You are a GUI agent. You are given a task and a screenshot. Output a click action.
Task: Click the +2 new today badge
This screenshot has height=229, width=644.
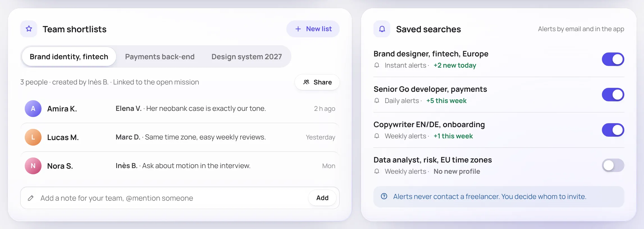455,65
